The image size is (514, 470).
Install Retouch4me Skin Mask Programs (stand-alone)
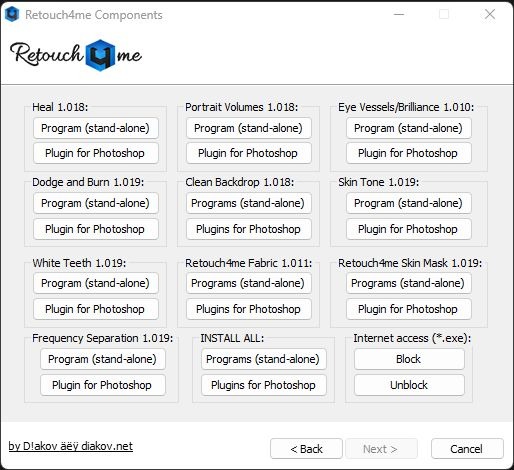click(x=409, y=283)
